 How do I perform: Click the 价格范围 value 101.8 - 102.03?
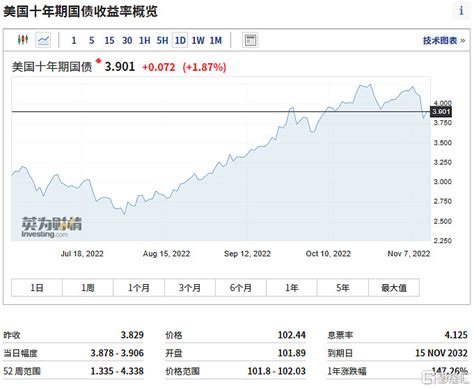(x=276, y=371)
